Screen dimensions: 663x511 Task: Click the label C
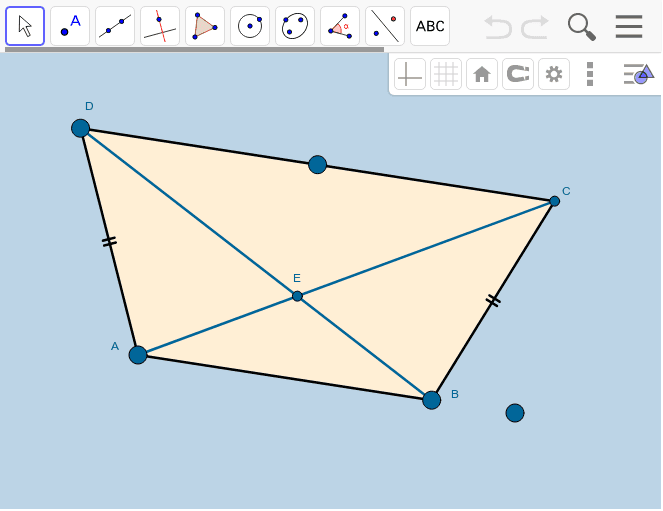click(566, 191)
